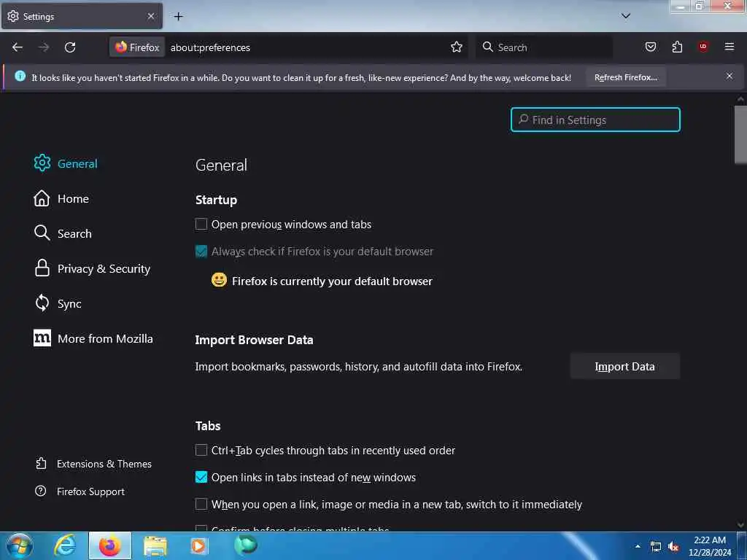Enable switch to new tab immediately checkbox
The height and width of the screenshot is (560, 747).
(201, 505)
